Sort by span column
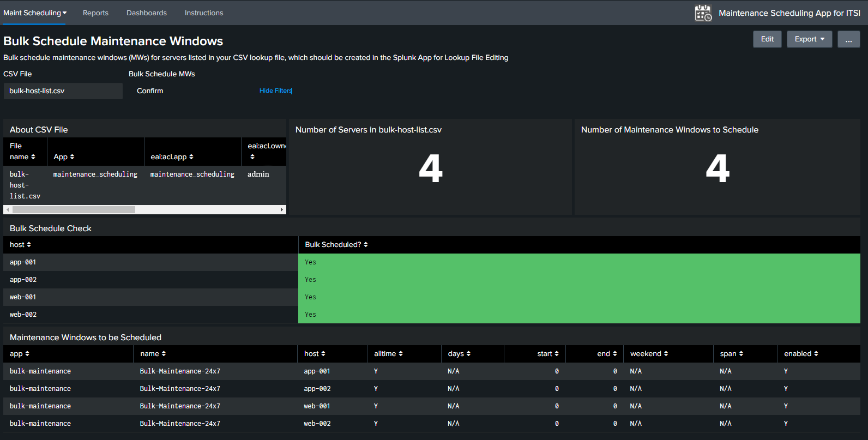This screenshot has height=440, width=868. (x=732, y=354)
